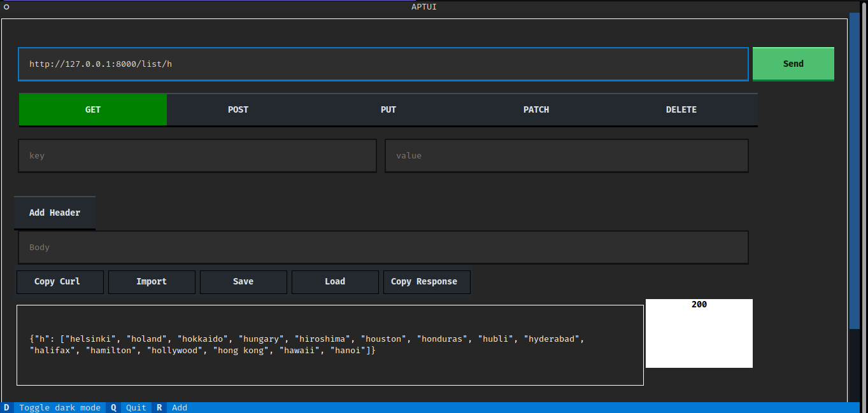This screenshot has height=413, width=868.
Task: Focus the header key input field
Action: (x=197, y=156)
